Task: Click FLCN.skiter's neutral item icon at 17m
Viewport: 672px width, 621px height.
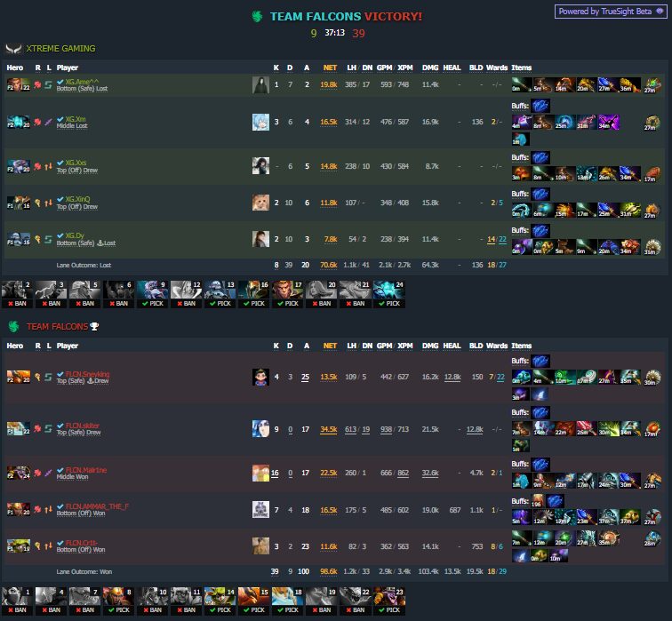Action: coord(652,429)
